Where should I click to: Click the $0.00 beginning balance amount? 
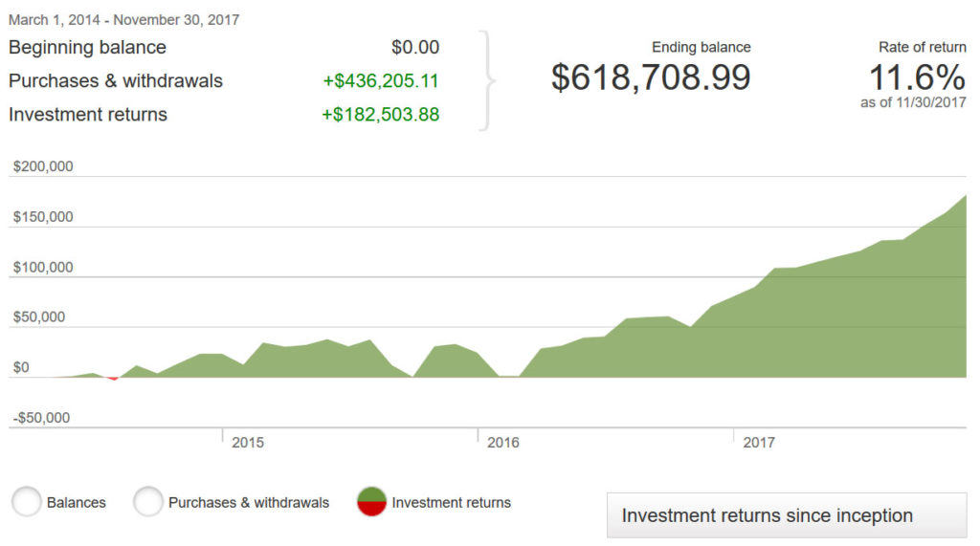point(415,48)
